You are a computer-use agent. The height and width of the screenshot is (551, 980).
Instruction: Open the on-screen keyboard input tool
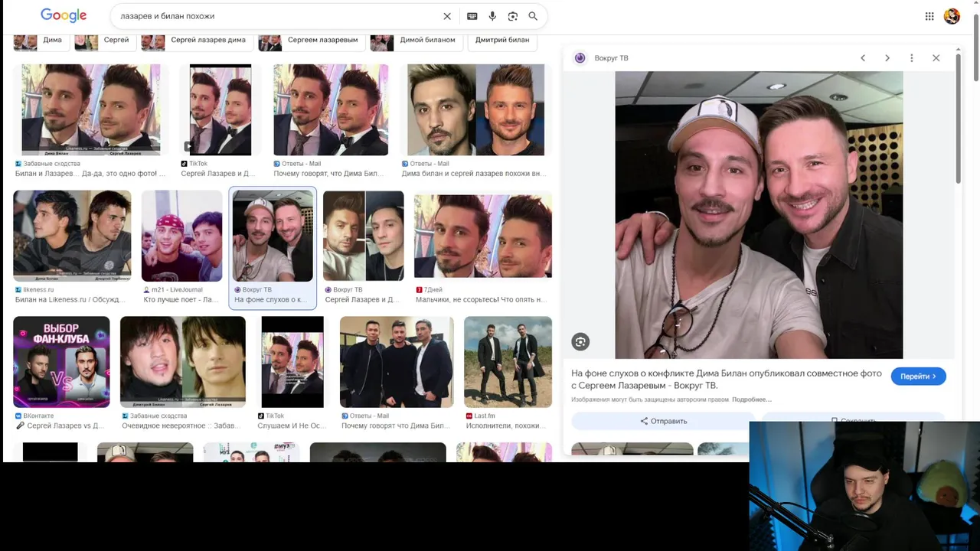tap(472, 16)
